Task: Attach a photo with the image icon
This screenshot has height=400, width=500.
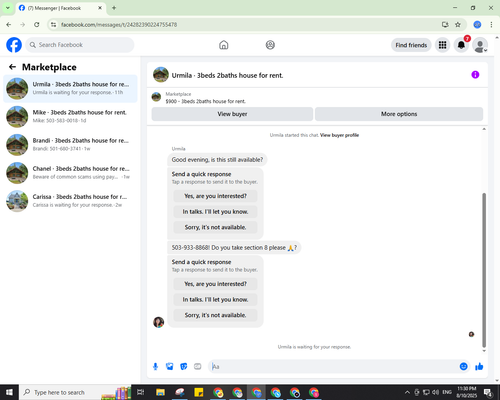Action: point(170,367)
